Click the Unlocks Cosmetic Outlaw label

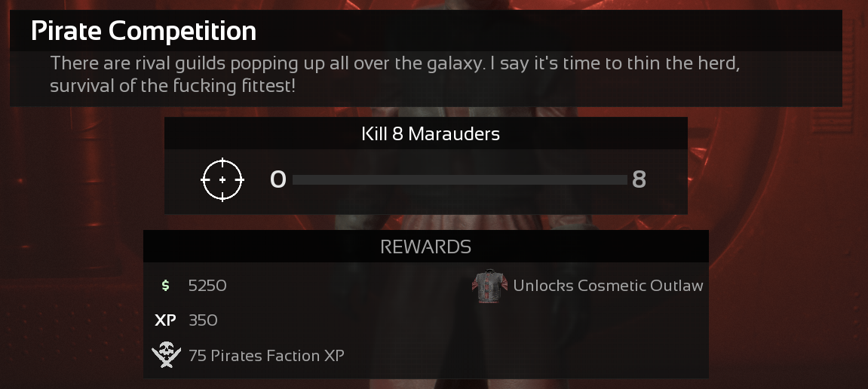(608, 286)
